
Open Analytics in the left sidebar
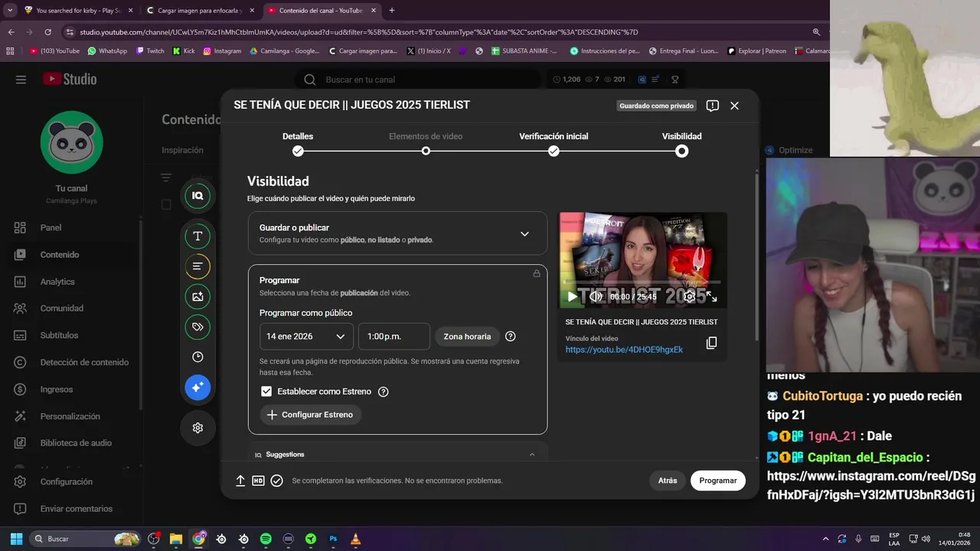(x=71, y=282)
